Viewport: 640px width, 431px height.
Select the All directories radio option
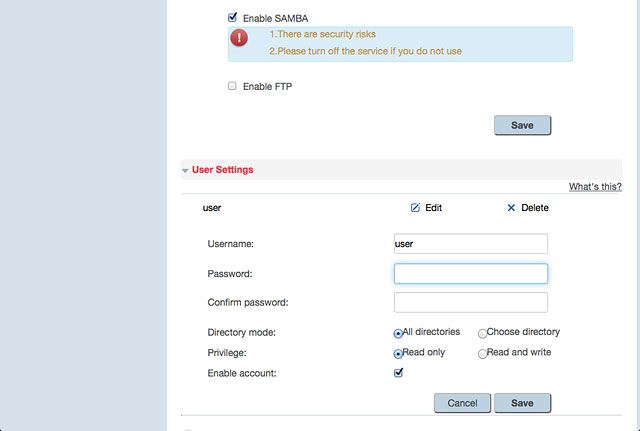point(398,333)
